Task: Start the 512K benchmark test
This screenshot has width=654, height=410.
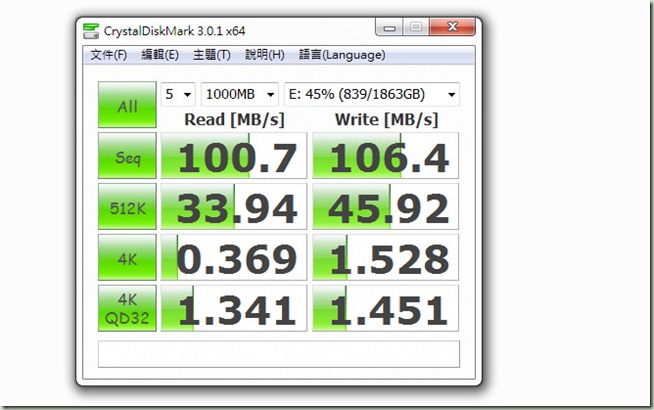Action: coord(127,206)
